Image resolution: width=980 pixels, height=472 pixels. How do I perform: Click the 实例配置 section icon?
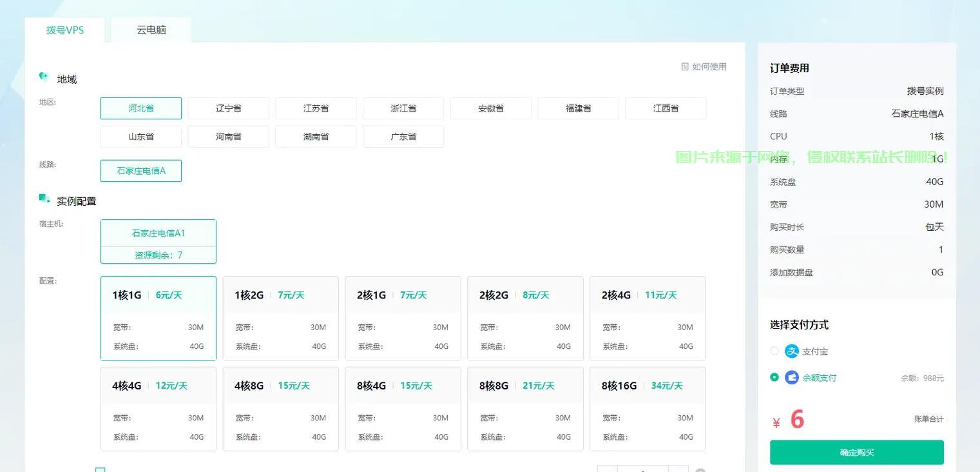tap(44, 199)
